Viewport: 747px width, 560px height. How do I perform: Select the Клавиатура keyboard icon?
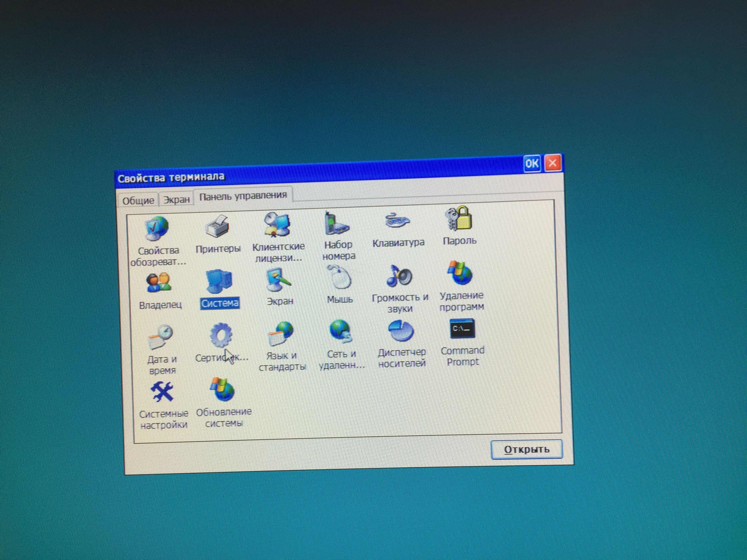click(x=397, y=221)
